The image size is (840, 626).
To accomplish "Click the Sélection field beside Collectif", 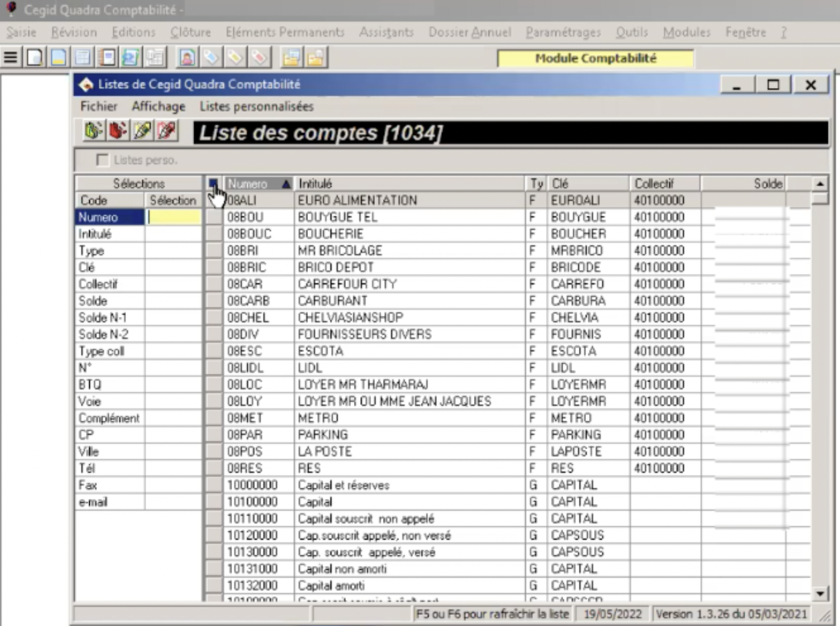I will coord(173,284).
